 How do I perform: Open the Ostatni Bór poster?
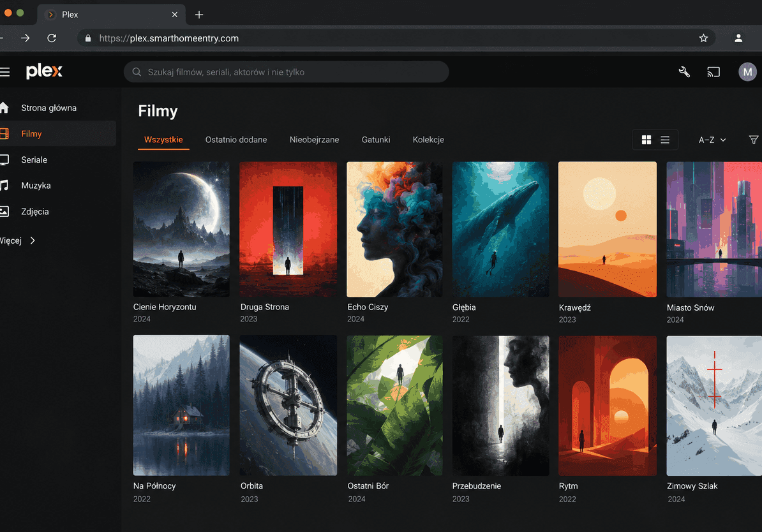pyautogui.click(x=394, y=406)
